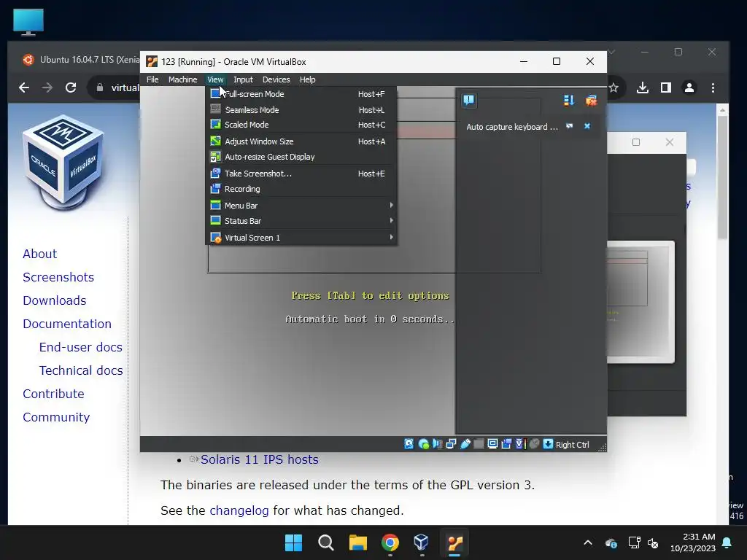Reload the page in Chrome
This screenshot has width=747, height=560.
[71, 87]
